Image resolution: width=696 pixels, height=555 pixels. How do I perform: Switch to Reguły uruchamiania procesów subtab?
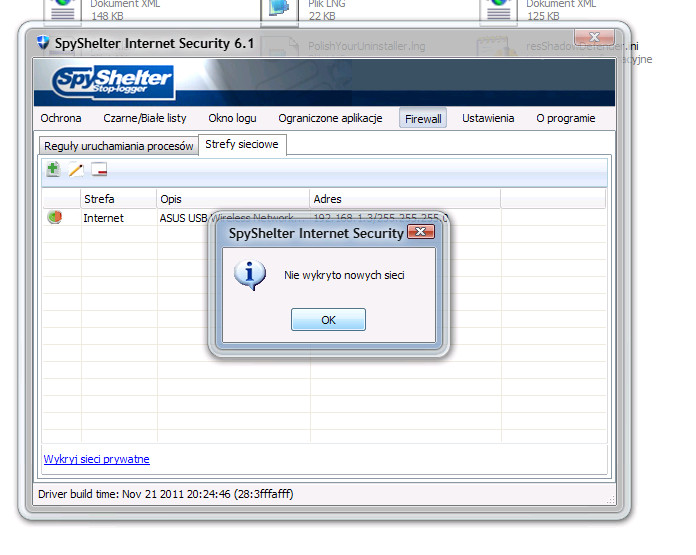pyautogui.click(x=119, y=146)
